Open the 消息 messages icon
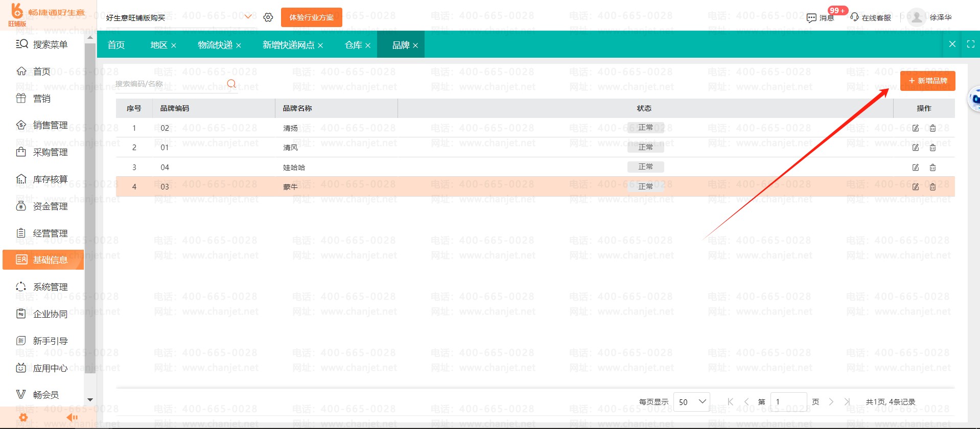 point(811,18)
